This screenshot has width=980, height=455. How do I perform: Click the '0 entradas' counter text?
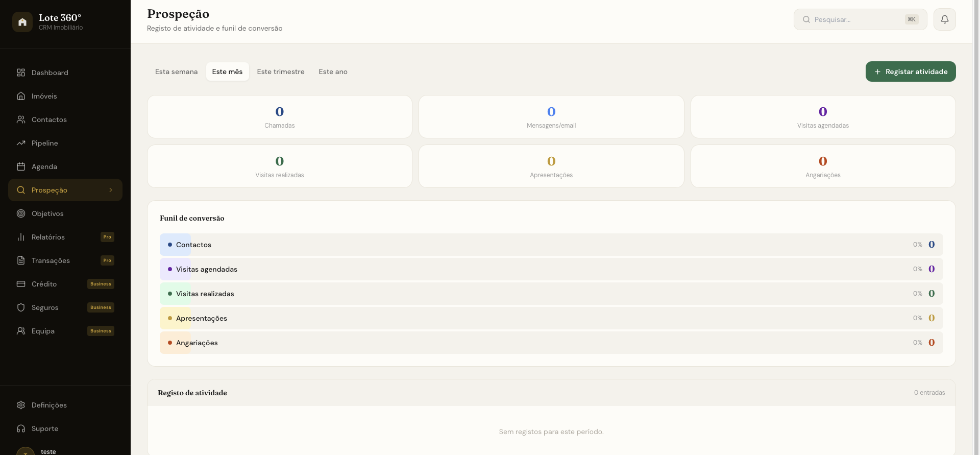[929, 393]
